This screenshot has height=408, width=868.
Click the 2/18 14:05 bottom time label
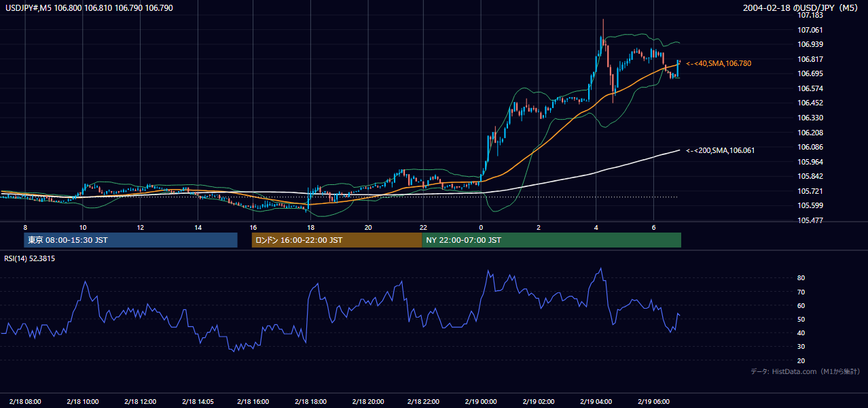tap(198, 401)
